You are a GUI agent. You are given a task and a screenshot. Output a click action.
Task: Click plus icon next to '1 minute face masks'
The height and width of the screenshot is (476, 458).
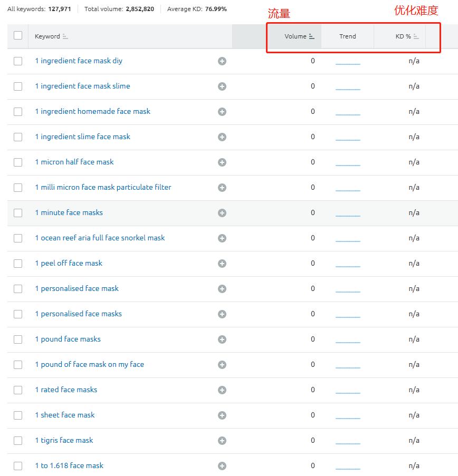tap(222, 213)
